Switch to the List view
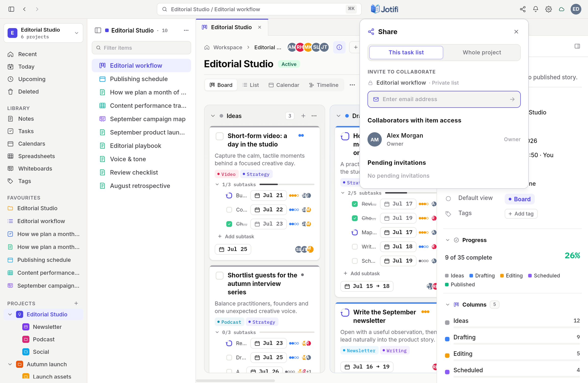 [251, 85]
